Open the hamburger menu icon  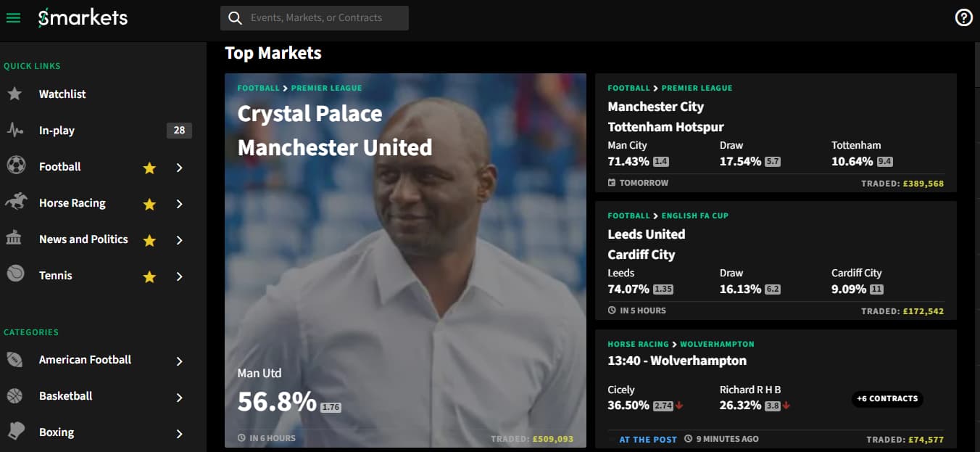(x=13, y=17)
